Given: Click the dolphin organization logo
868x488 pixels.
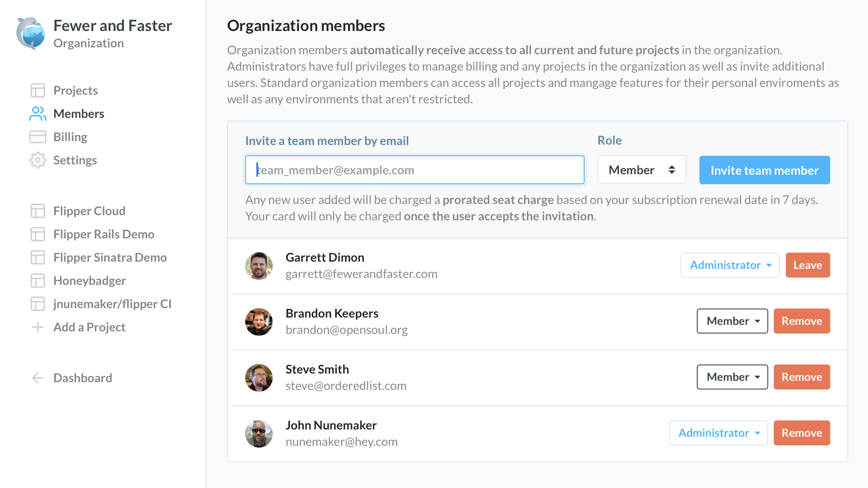Looking at the screenshot, I should (x=30, y=33).
